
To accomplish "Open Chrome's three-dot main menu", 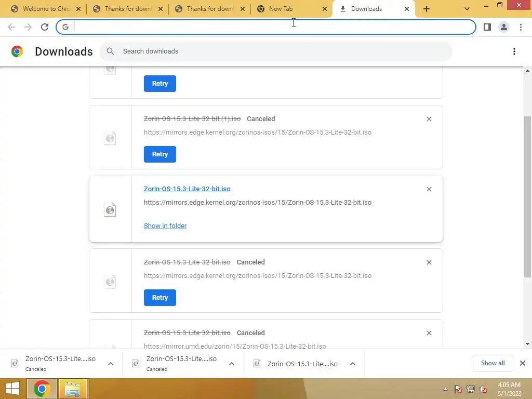I will click(x=521, y=27).
